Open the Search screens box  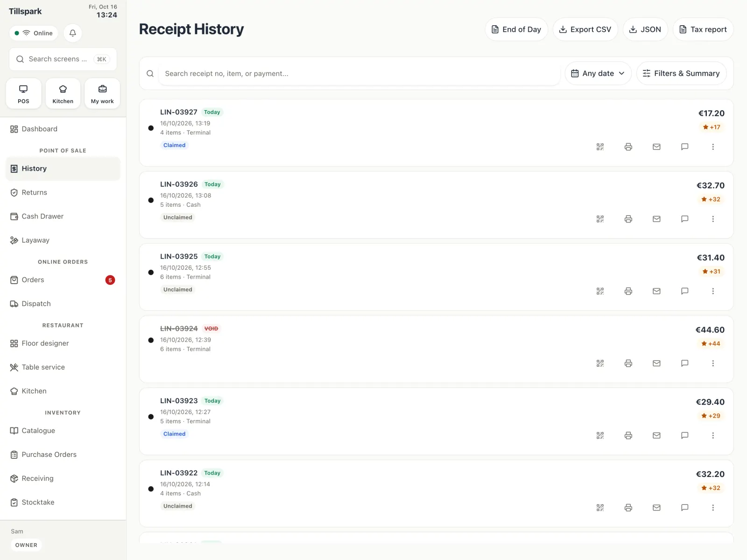[x=63, y=59]
